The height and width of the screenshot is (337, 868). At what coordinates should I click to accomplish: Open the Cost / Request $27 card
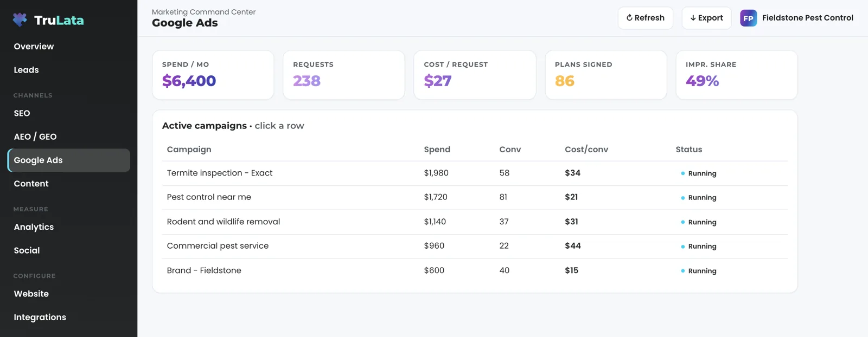coord(475,75)
